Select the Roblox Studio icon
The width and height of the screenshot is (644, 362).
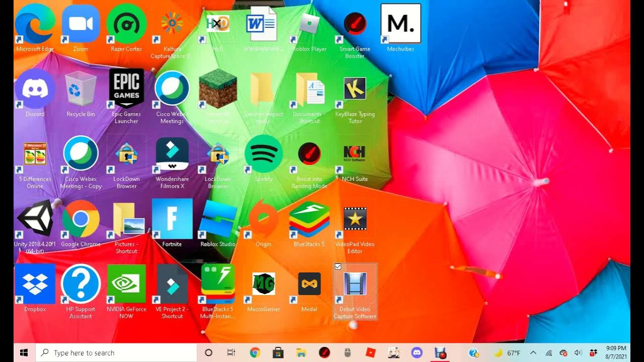click(x=218, y=219)
